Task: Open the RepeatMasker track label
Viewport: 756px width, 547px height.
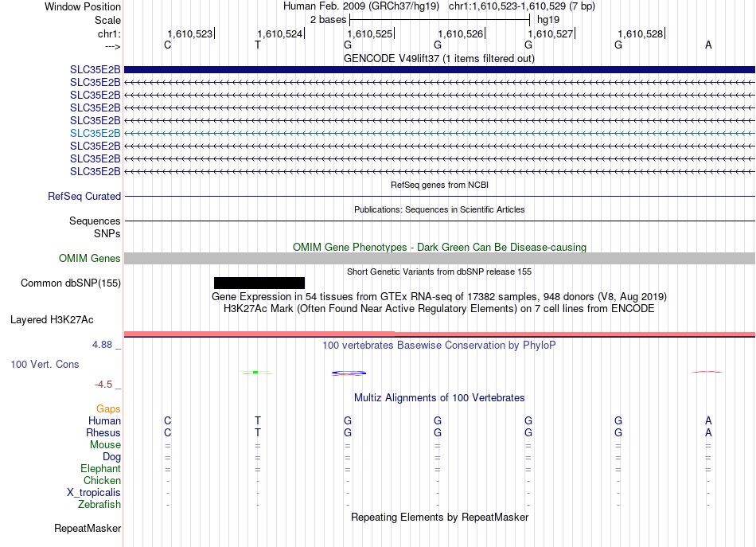Action: click(88, 529)
